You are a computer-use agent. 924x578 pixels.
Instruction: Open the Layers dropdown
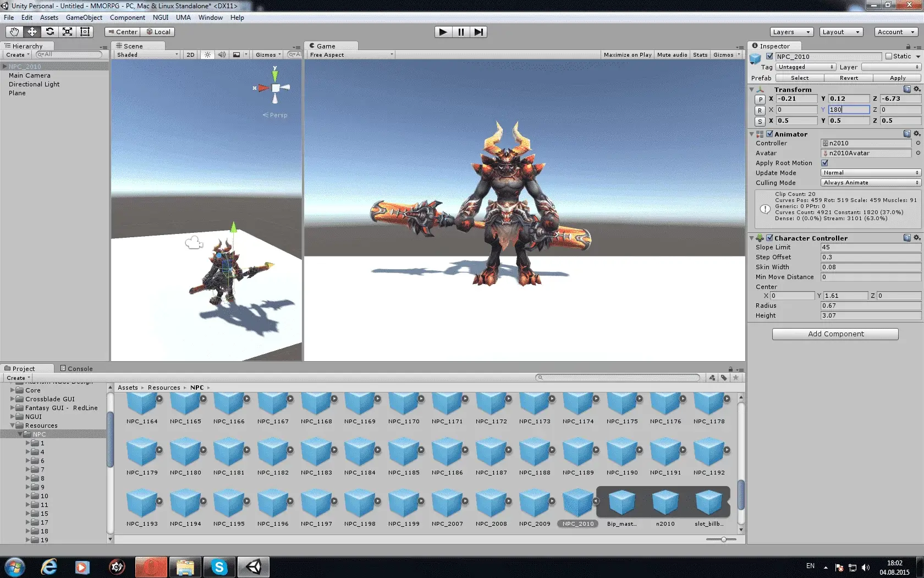point(791,32)
